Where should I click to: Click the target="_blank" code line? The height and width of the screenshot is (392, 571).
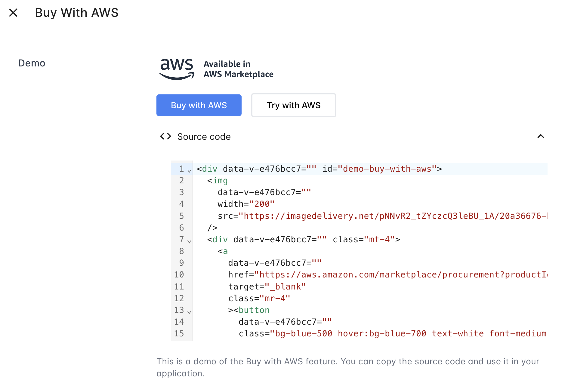coord(267,286)
